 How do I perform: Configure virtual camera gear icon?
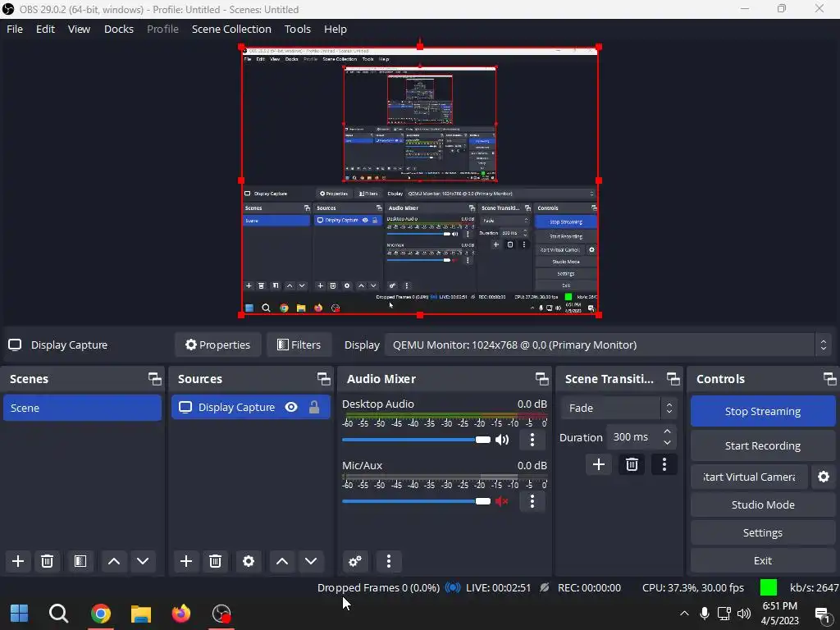point(824,477)
